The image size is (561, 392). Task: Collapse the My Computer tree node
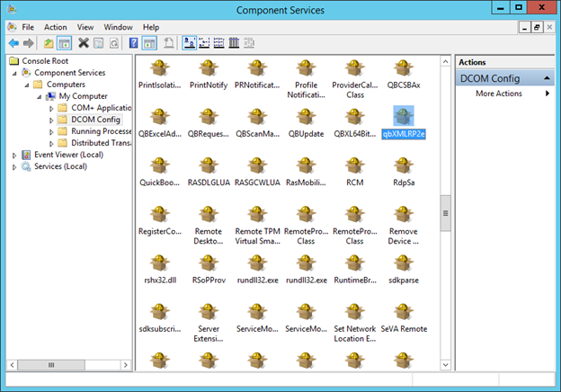pos(40,96)
